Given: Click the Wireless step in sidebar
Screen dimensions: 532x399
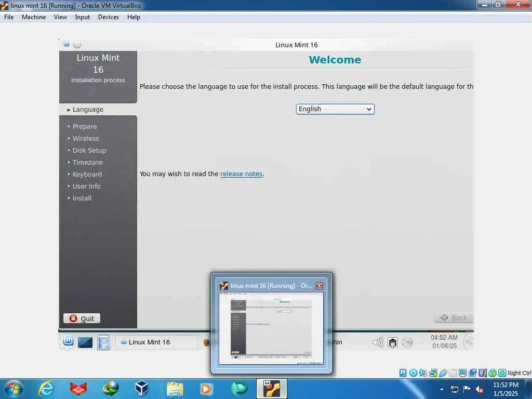Looking at the screenshot, I should click(x=86, y=138).
